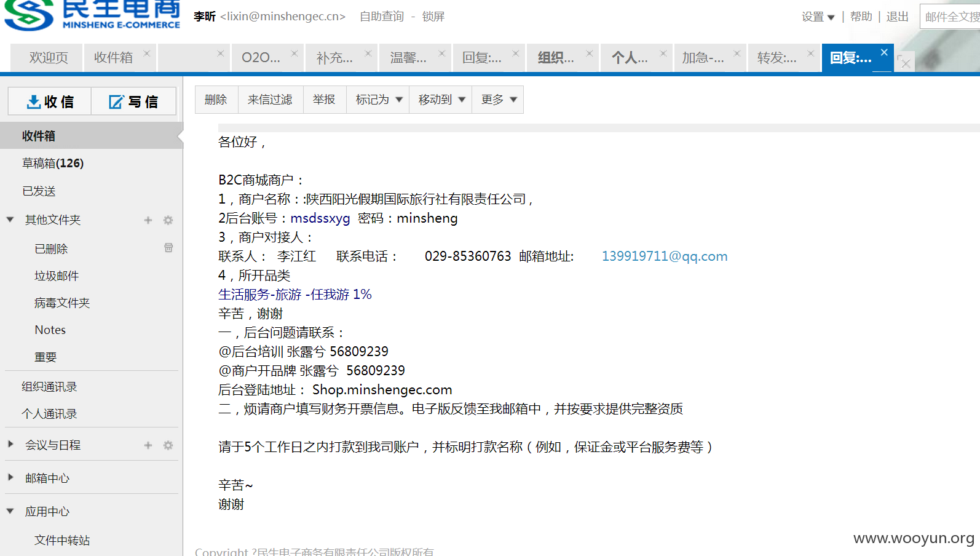This screenshot has width=980, height=556.
Task: Open the 其他文件夹 settings gear
Action: pos(168,220)
